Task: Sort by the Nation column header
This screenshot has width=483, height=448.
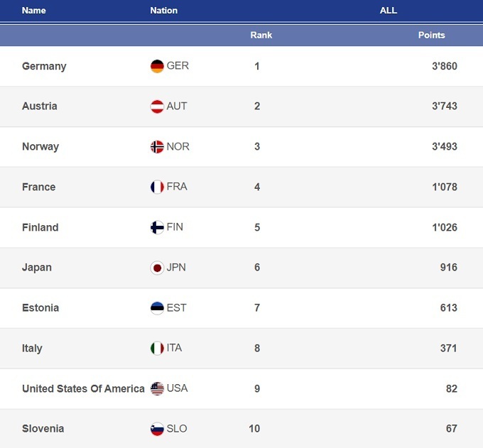Action: [164, 11]
